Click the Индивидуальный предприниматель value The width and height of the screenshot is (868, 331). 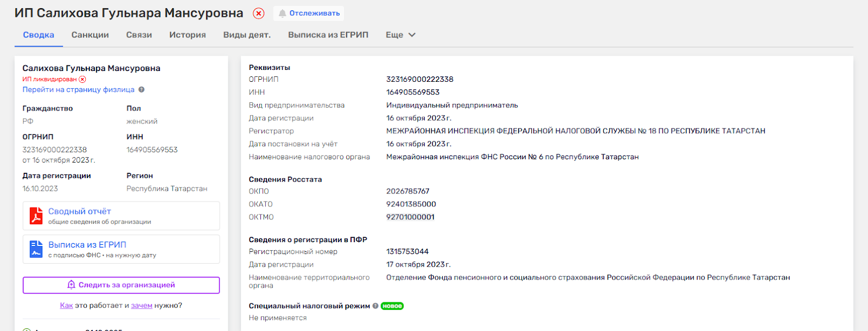(452, 105)
